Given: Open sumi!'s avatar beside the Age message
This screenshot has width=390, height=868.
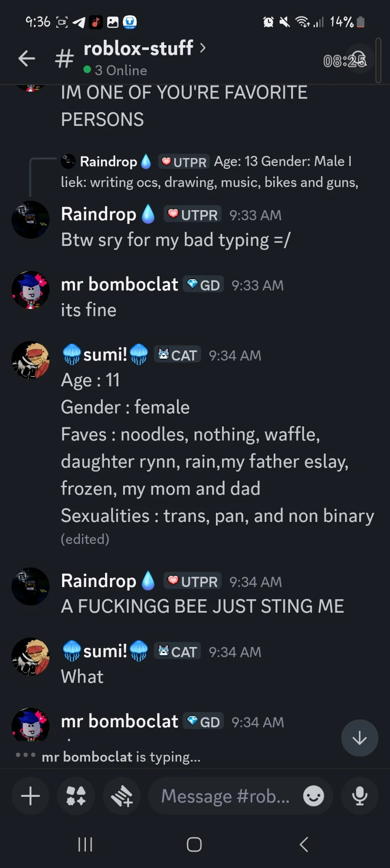Looking at the screenshot, I should (x=30, y=360).
